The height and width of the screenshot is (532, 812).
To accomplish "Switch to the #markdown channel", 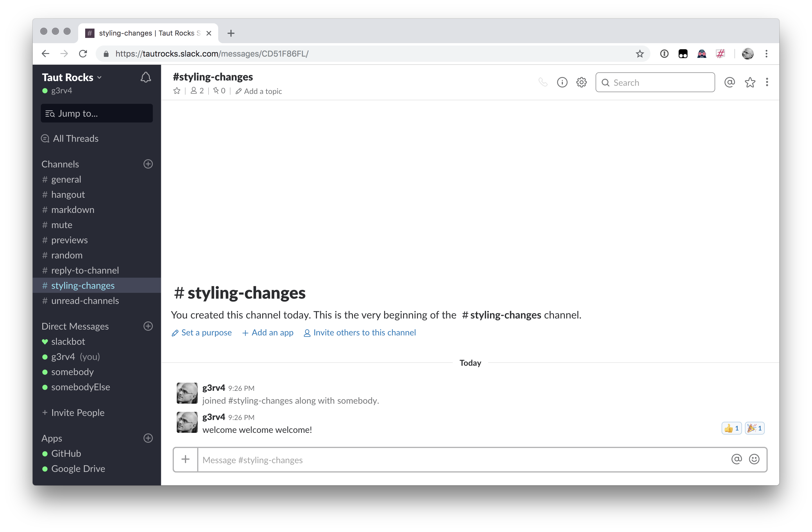I will pos(97,210).
